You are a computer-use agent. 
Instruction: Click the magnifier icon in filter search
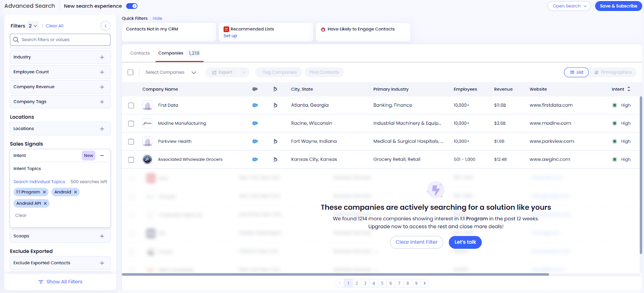coord(16,39)
